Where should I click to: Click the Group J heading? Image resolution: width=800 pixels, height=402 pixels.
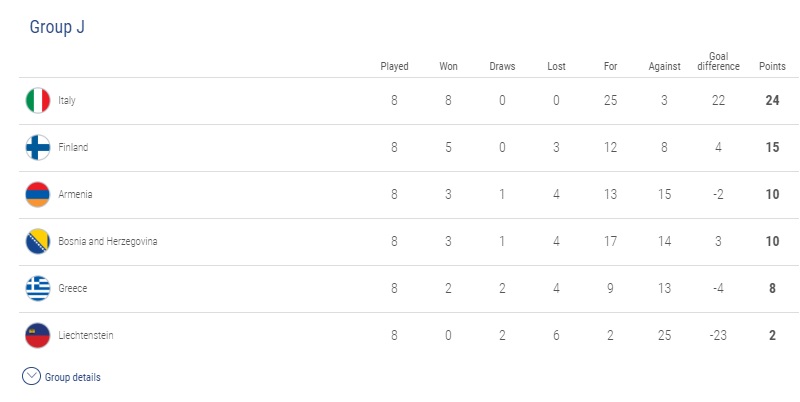[x=57, y=27]
